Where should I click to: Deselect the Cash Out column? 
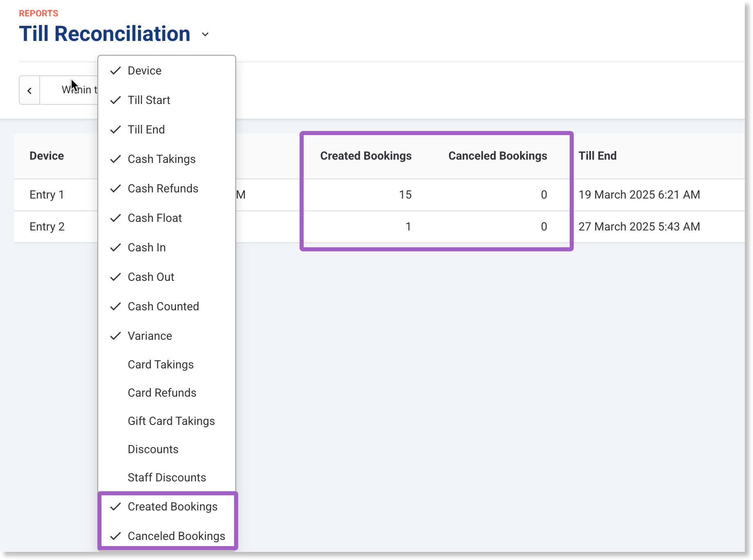[151, 277]
